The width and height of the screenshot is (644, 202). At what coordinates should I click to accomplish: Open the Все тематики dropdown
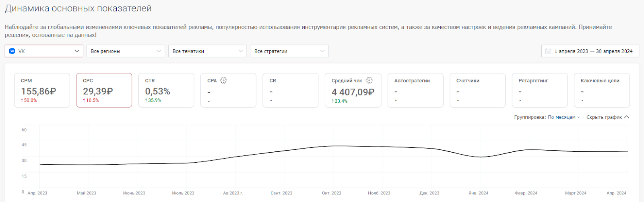(207, 51)
